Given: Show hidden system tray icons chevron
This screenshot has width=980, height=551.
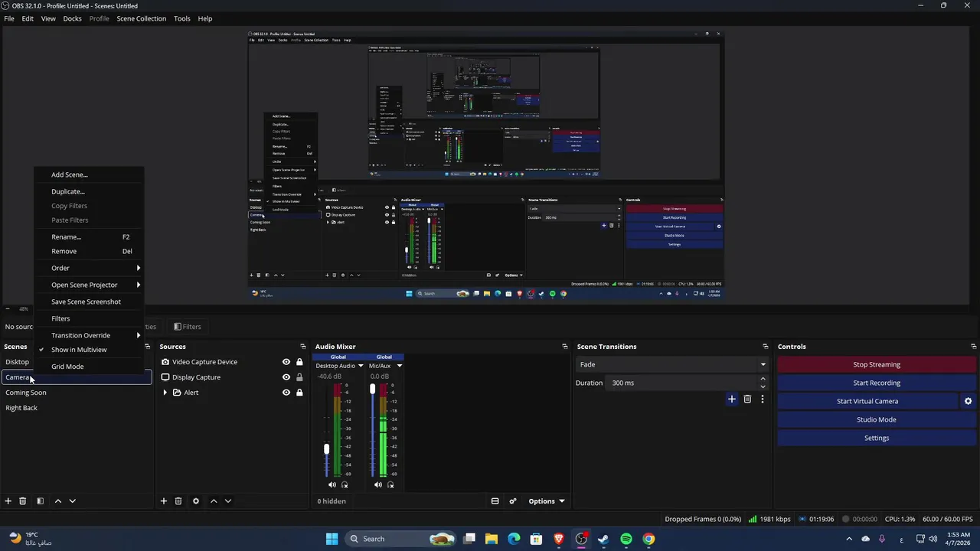Looking at the screenshot, I should (849, 539).
